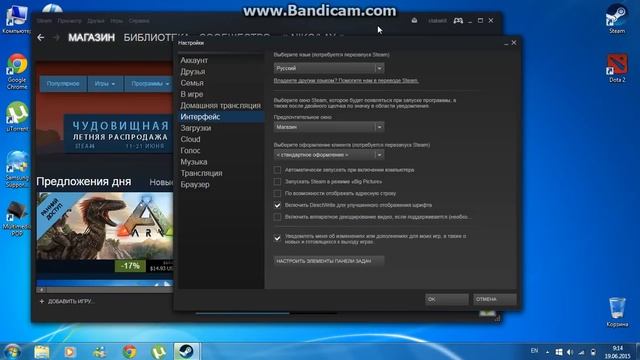Viewport: 640px width, 360px height.
Task: Open media player from the taskbar
Action: click(69, 351)
